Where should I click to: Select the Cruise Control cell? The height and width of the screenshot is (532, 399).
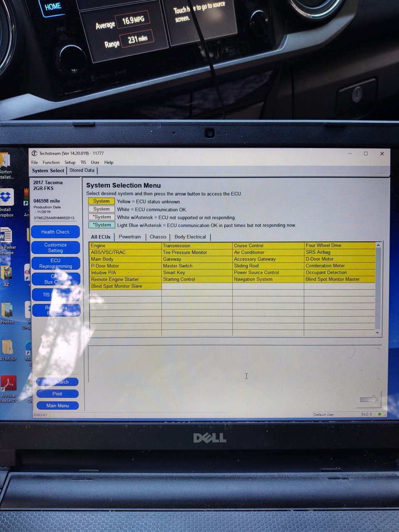click(268, 246)
